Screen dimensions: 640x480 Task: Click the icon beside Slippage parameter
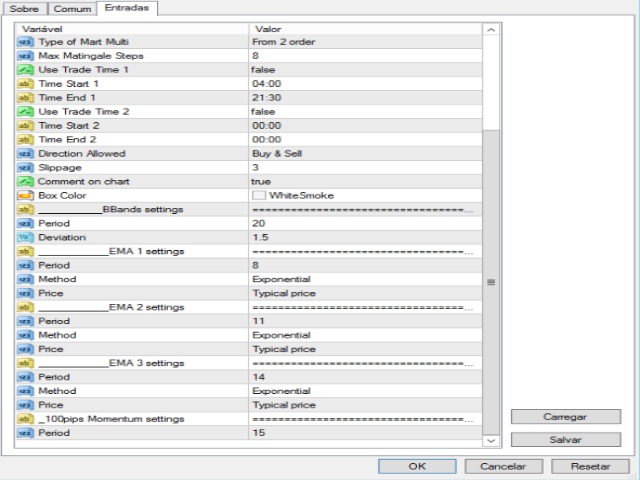(x=25, y=168)
